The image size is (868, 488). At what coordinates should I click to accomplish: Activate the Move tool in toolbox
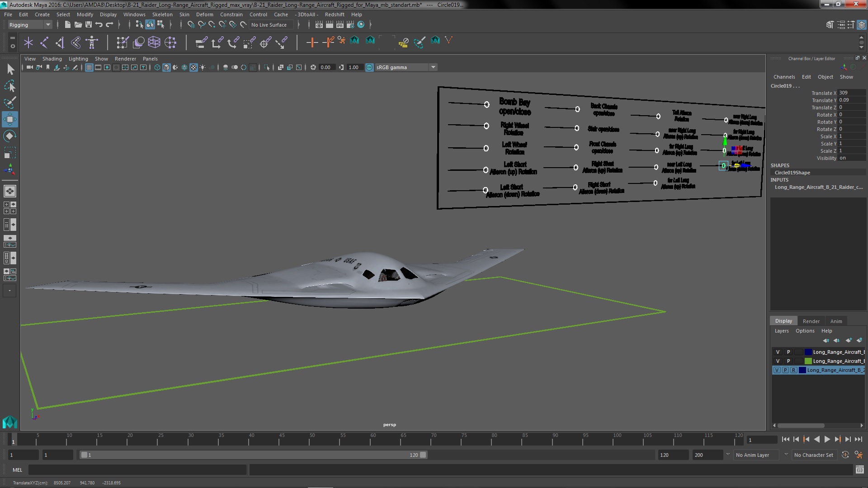tap(10, 119)
